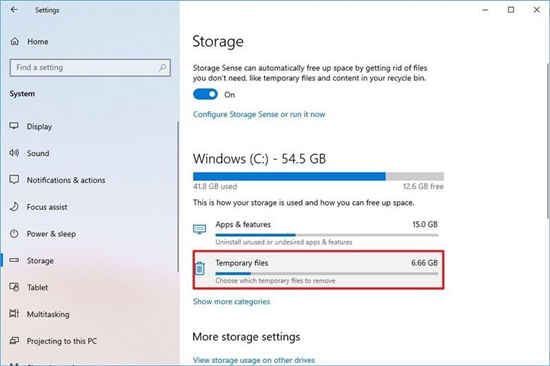
Task: Click the Apps & features monitor icon
Action: (200, 229)
